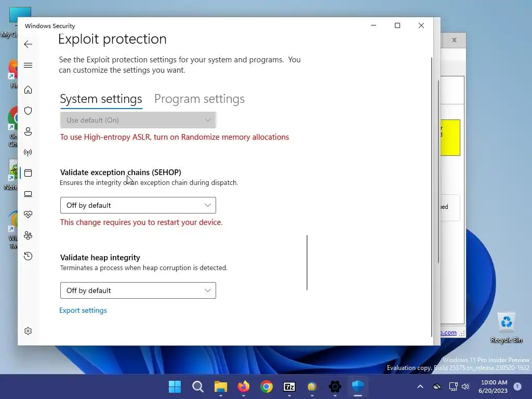Open Validate exception chains (SEHOP) dropdown
The width and height of the screenshot is (532, 399).
point(138,205)
